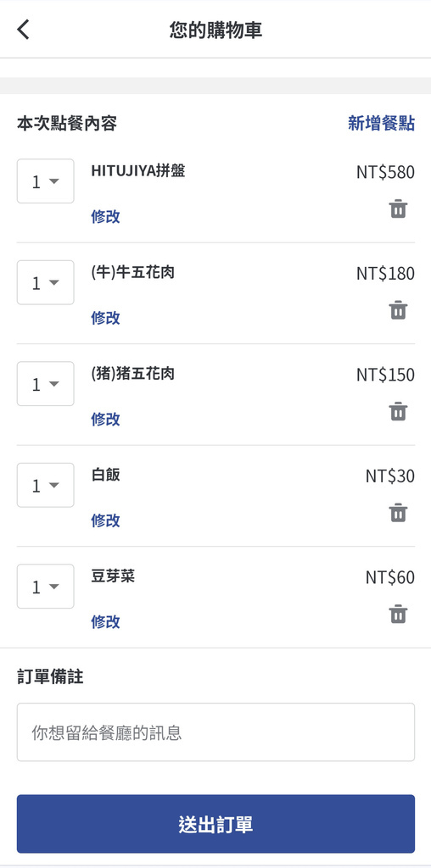431x868 pixels.
Task: Change quantity of 白飯 via dropdown
Action: pyautogui.click(x=46, y=485)
